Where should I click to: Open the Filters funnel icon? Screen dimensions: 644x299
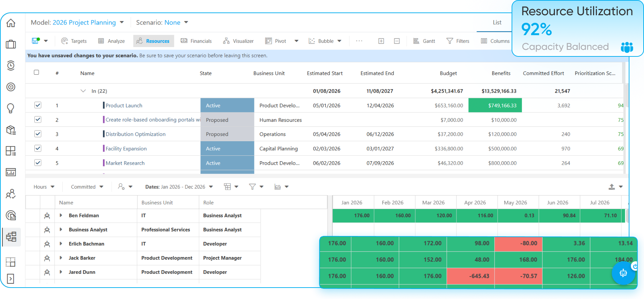coord(450,41)
